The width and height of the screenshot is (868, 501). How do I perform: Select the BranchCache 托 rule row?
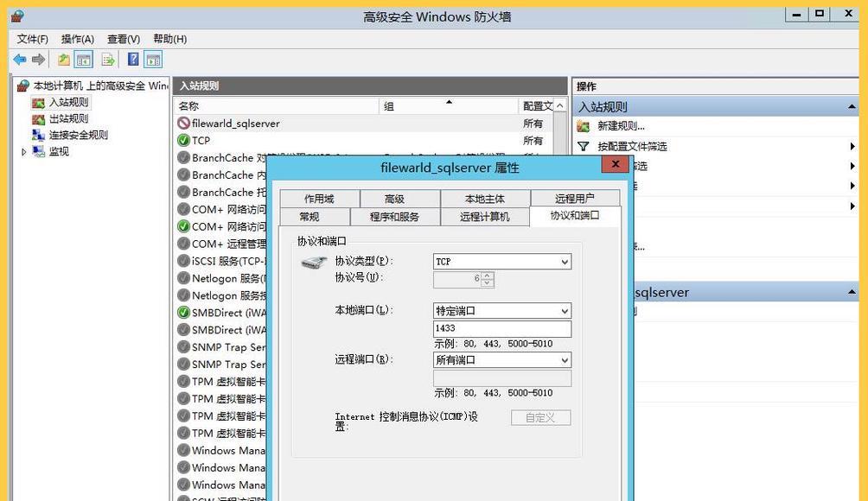(x=221, y=192)
